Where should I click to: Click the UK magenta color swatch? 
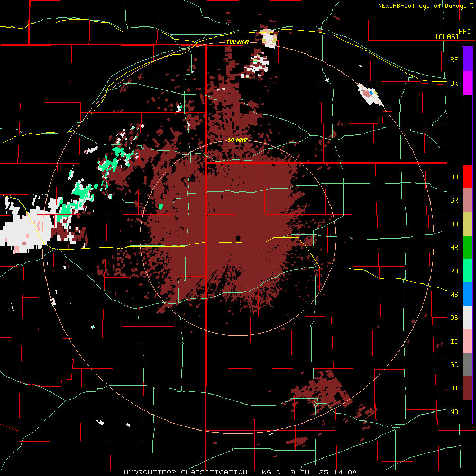467,83
